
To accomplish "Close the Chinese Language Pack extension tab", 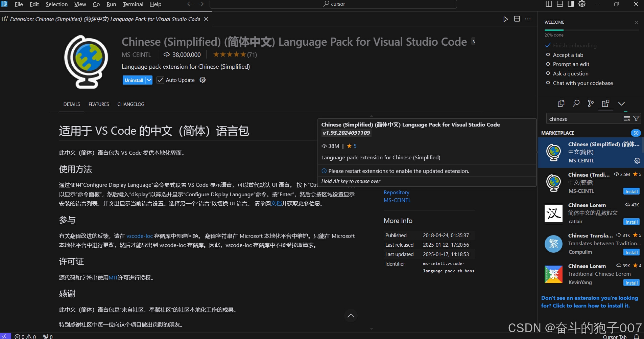I will [206, 19].
